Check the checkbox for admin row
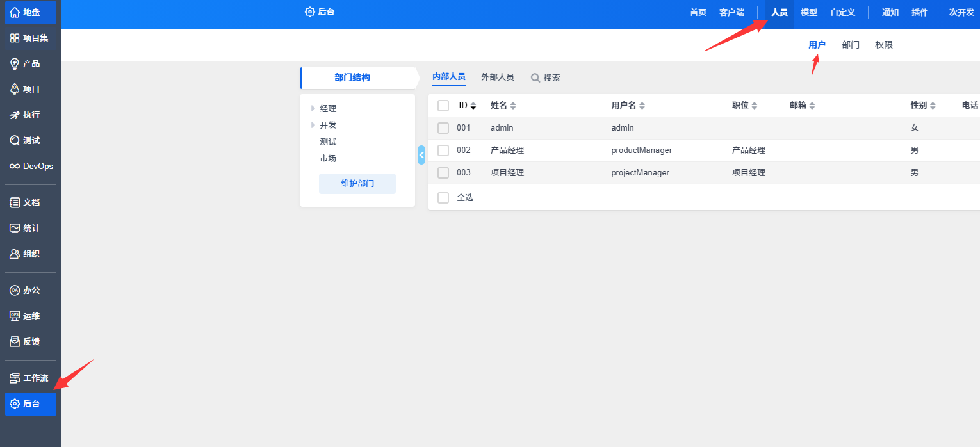Screen dimensions: 980x447 point(443,128)
